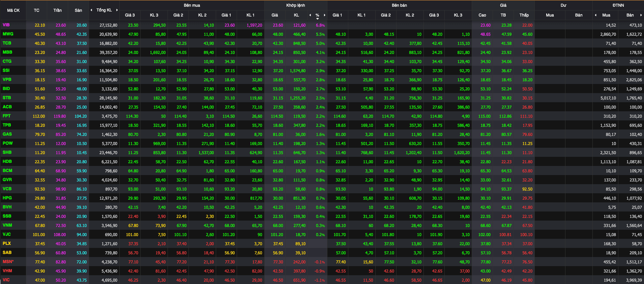Viewport: 644px width, 284px height.
Task: Click the Cao column header
Action: [x=482, y=15]
